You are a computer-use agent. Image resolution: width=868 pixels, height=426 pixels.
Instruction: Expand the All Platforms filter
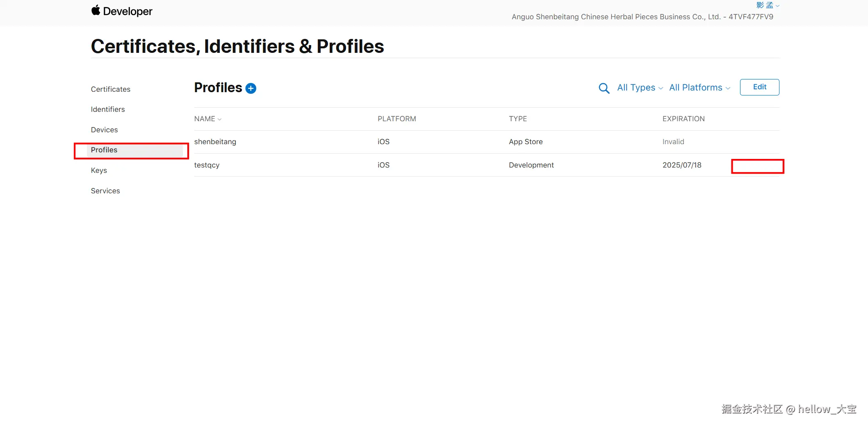(x=699, y=88)
